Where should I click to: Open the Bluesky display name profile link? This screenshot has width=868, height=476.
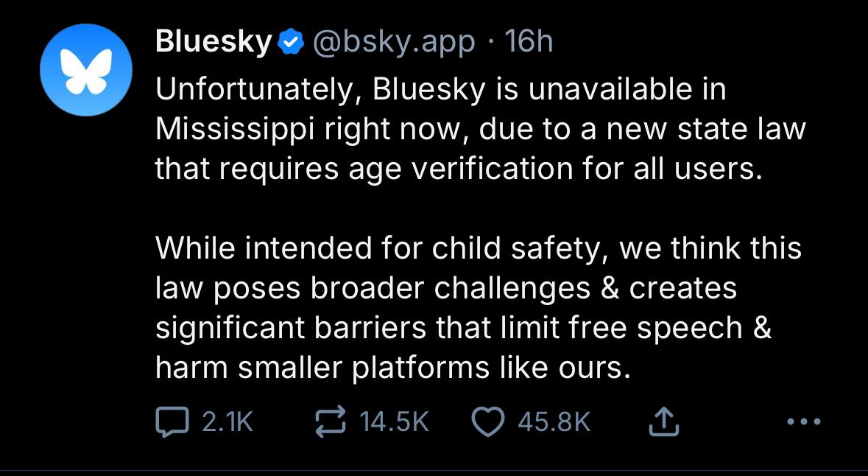point(214,42)
